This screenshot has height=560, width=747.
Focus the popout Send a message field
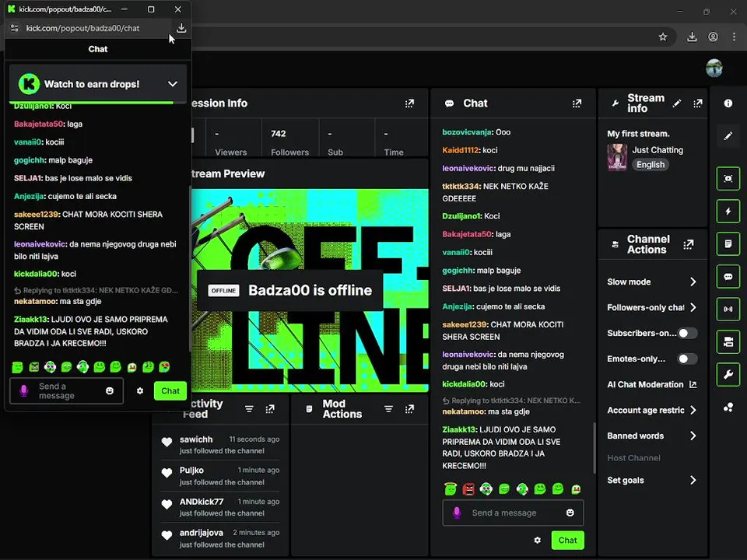tap(67, 391)
